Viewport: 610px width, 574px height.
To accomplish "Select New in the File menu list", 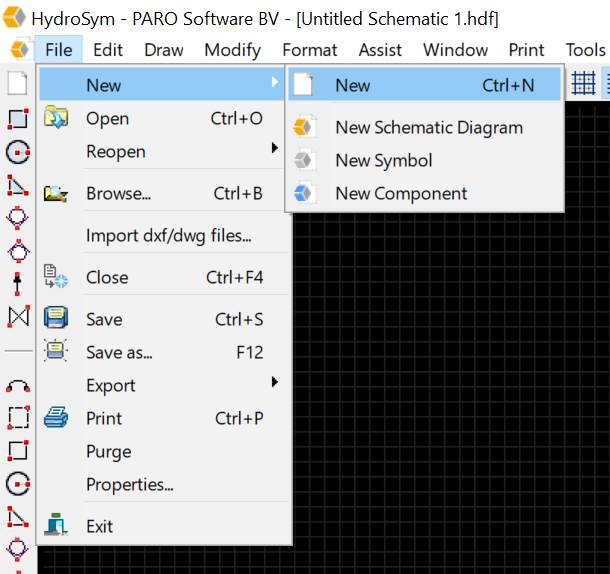I will (x=161, y=84).
